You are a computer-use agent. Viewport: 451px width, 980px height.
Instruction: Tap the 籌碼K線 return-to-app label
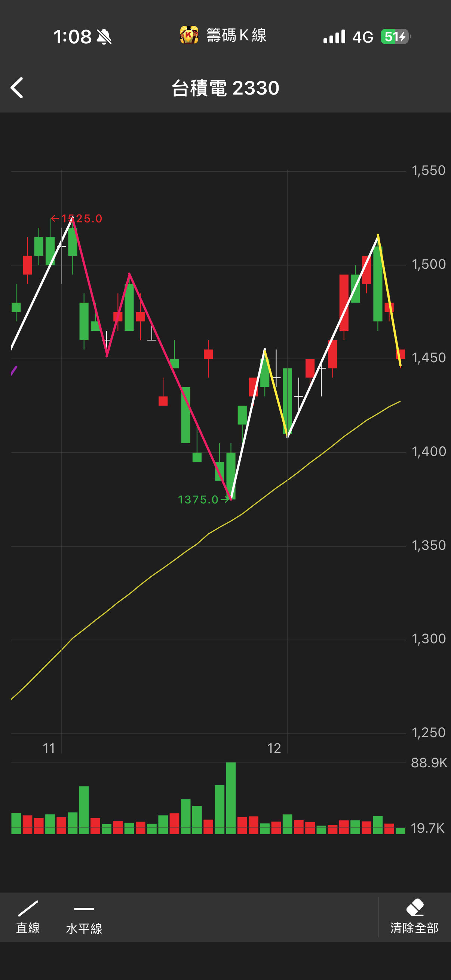point(236,36)
